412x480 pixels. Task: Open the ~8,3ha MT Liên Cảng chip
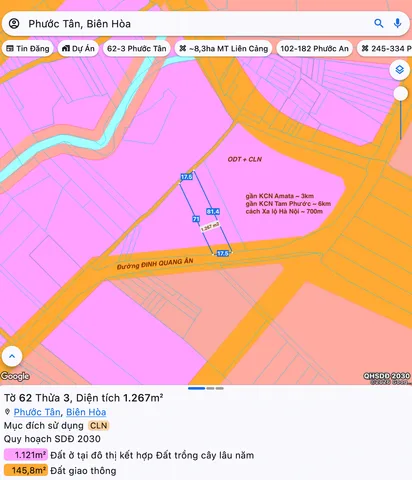pos(224,49)
